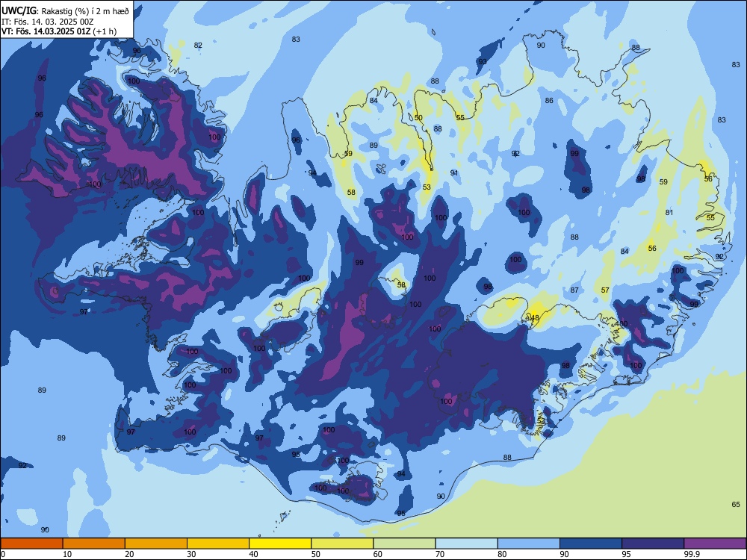Click the humidity value '48' on the map

pyautogui.click(x=535, y=317)
